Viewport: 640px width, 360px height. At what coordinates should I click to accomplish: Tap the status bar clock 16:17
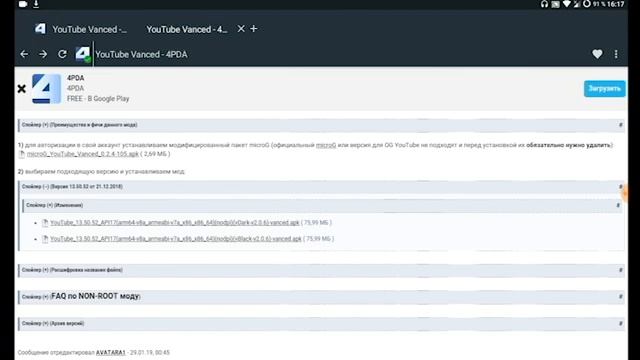(616, 4)
